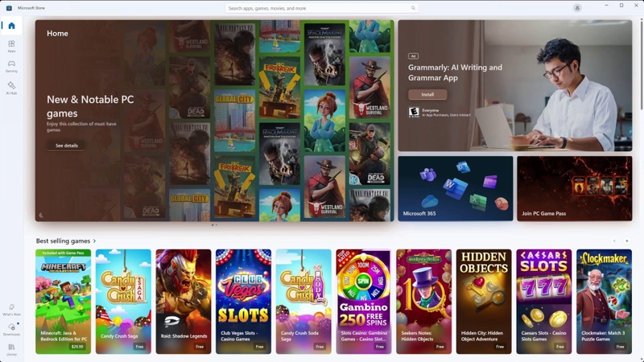Click the Microsoft Store app icon in title bar
The width and height of the screenshot is (644, 362).
(9, 8)
